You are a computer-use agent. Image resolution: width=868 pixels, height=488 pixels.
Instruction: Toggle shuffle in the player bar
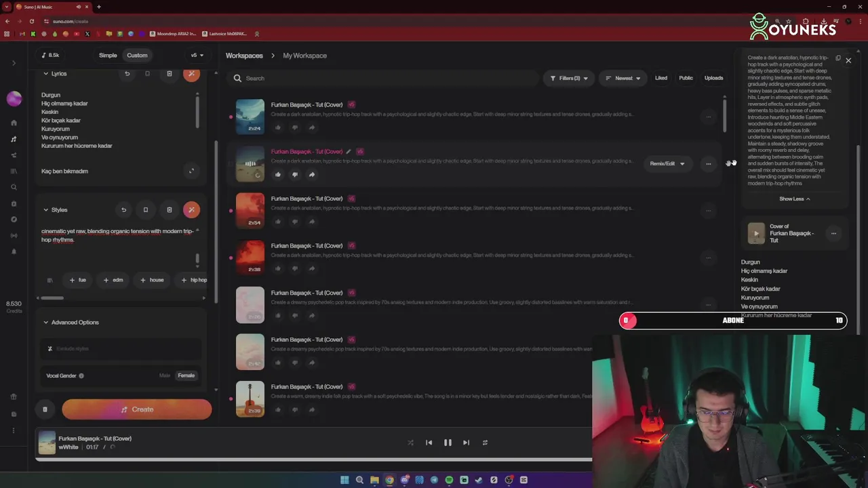(x=410, y=443)
